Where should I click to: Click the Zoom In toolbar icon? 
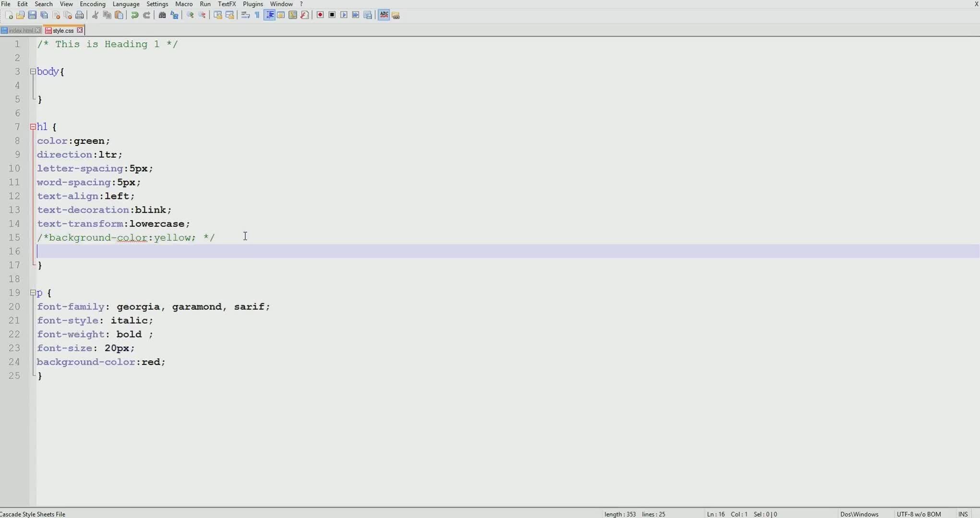click(190, 15)
